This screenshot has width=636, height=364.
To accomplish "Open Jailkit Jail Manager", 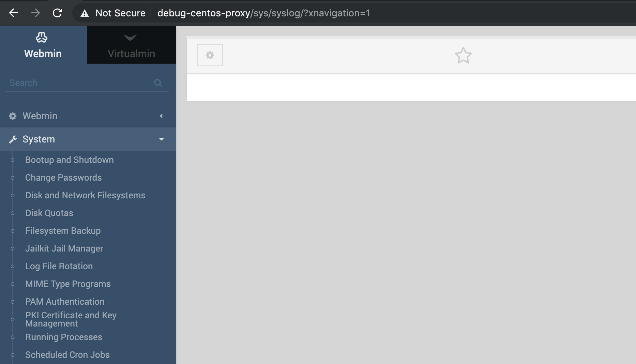I will (64, 248).
